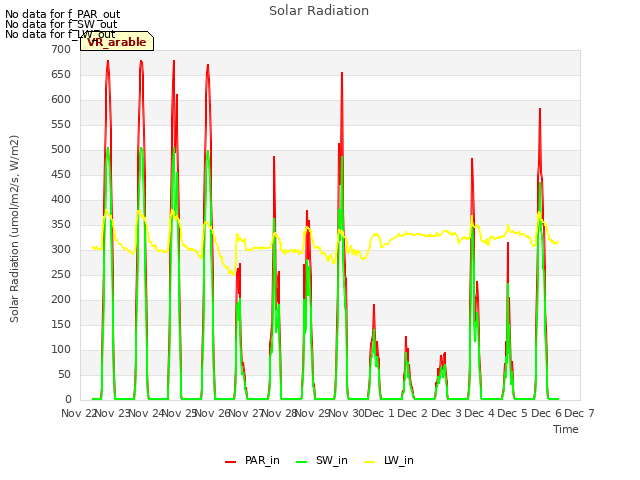Click the 50 y-axis tick label
Screen dimensions: 640x480
point(64,375)
